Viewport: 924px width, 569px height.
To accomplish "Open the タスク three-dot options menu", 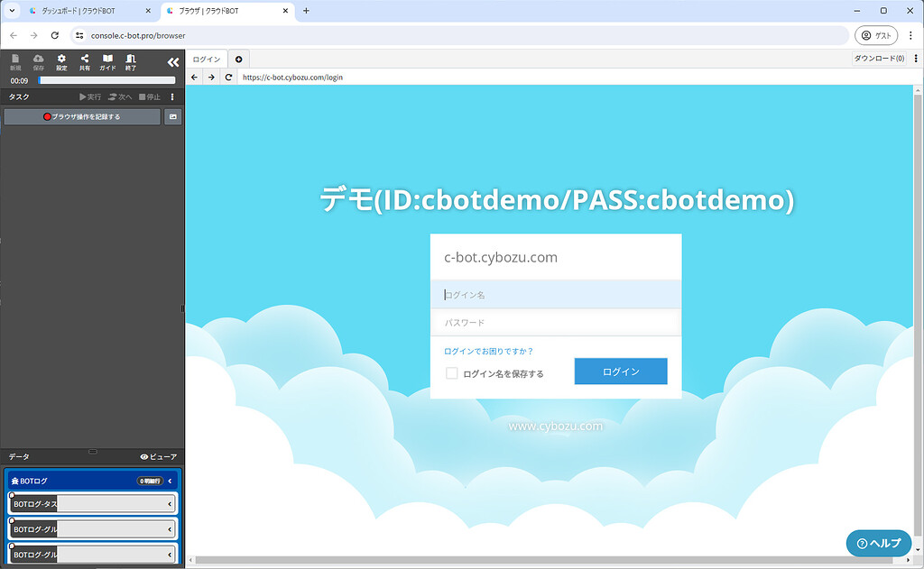I will tap(172, 96).
